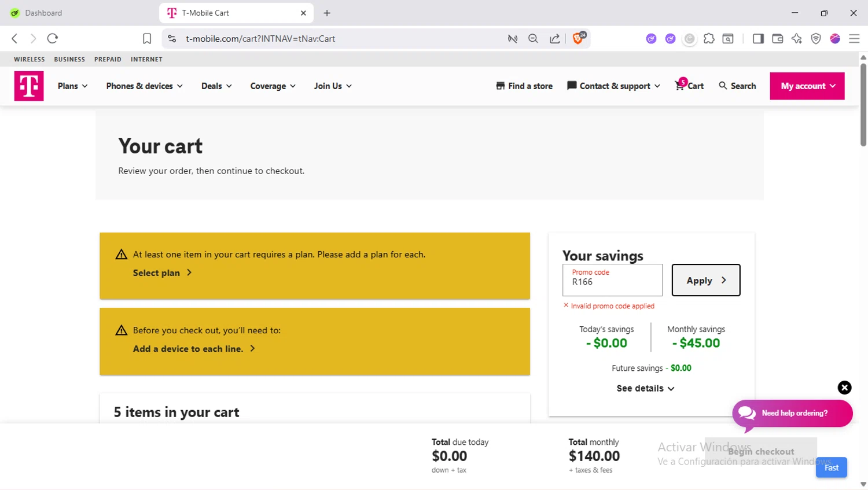Open a new browser tab
The width and height of the screenshot is (868, 490).
[327, 13]
